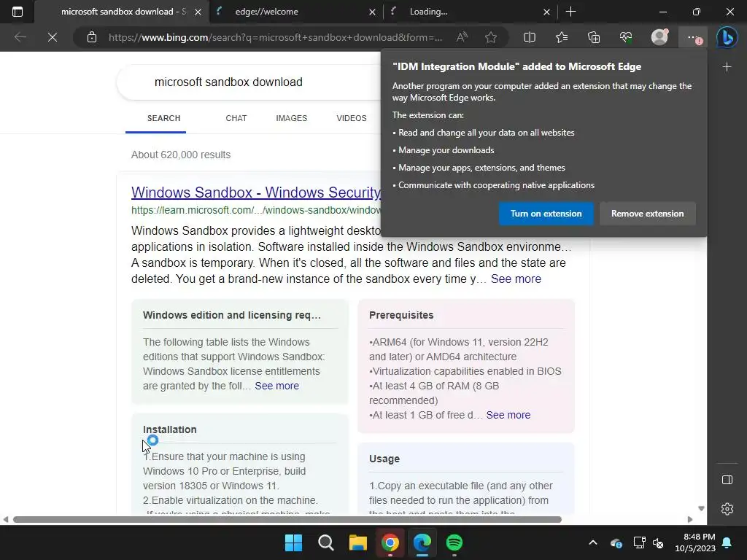
Task: Add a sidebar app with plus icon
Action: click(x=727, y=67)
